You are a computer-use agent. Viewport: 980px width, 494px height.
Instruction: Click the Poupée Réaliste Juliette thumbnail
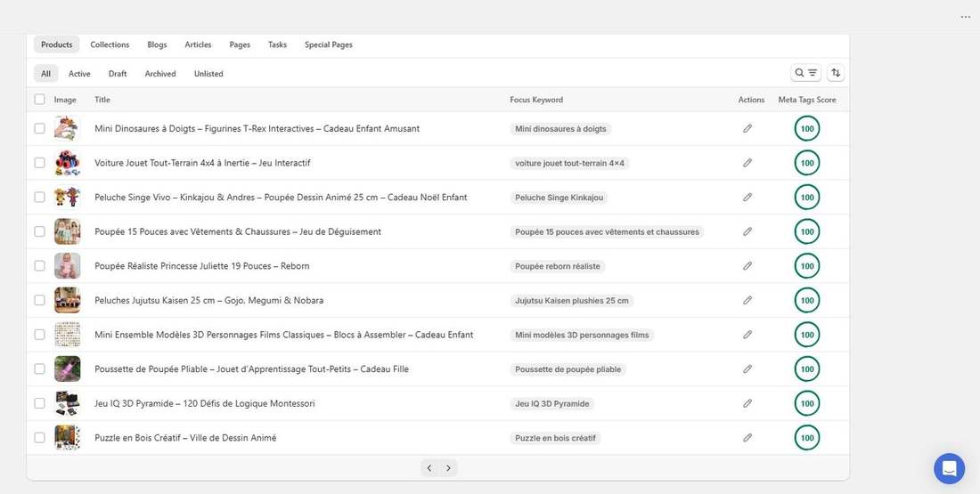click(x=67, y=266)
